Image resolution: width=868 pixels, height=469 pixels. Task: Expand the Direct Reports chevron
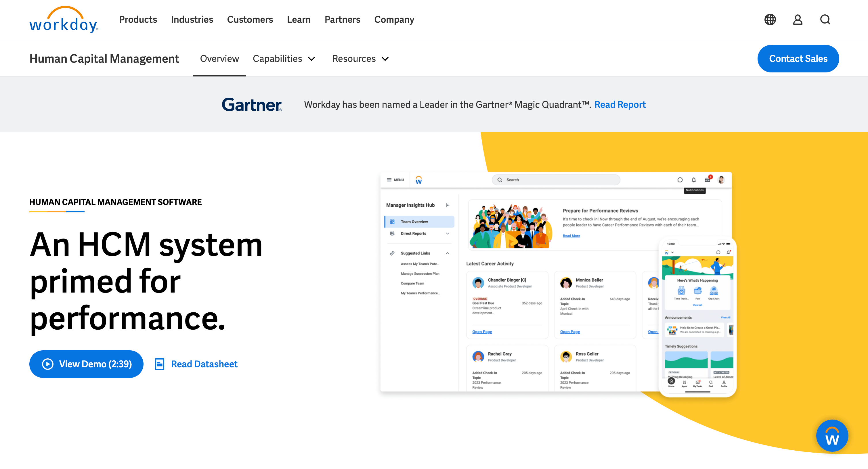[x=448, y=233]
